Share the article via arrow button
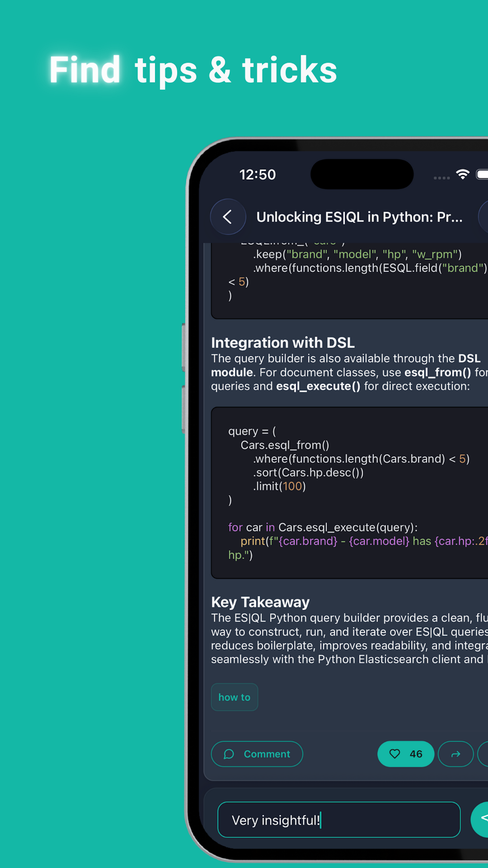Screen dimensions: 488x868 [x=456, y=754]
